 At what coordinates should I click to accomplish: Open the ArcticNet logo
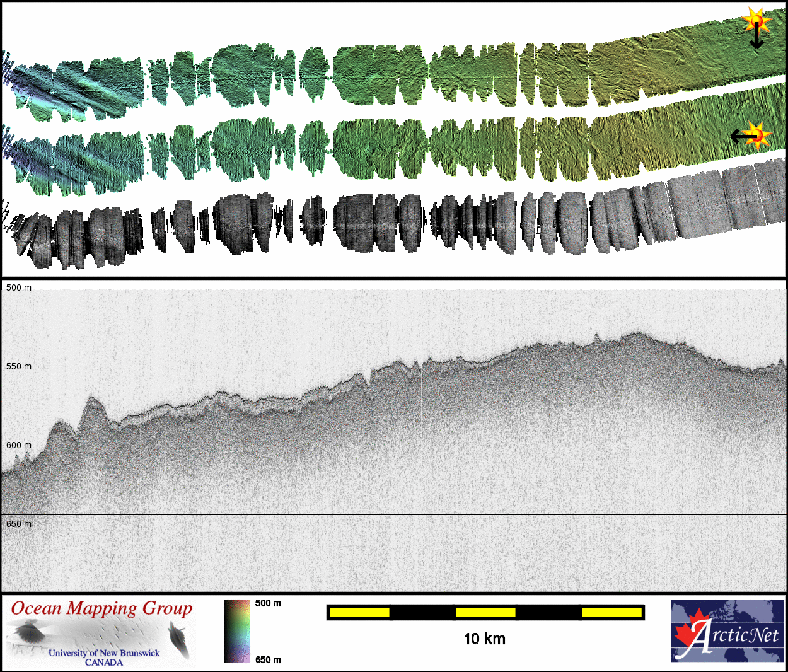727,631
